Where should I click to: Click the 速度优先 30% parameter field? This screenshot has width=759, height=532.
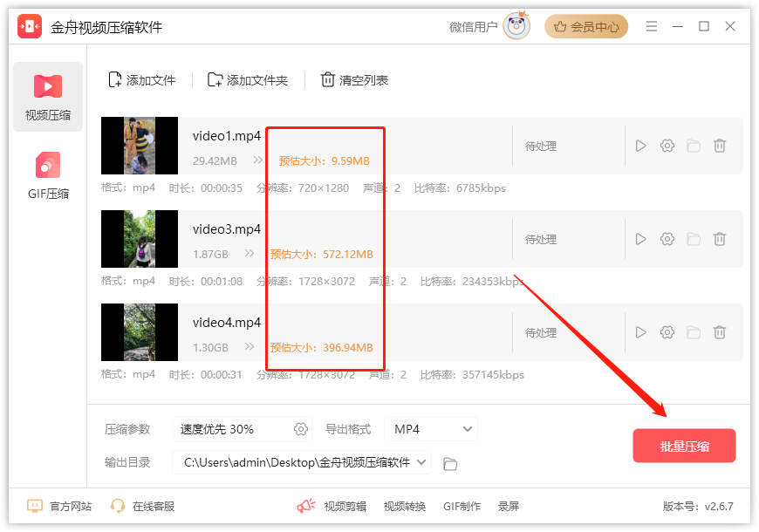point(242,429)
